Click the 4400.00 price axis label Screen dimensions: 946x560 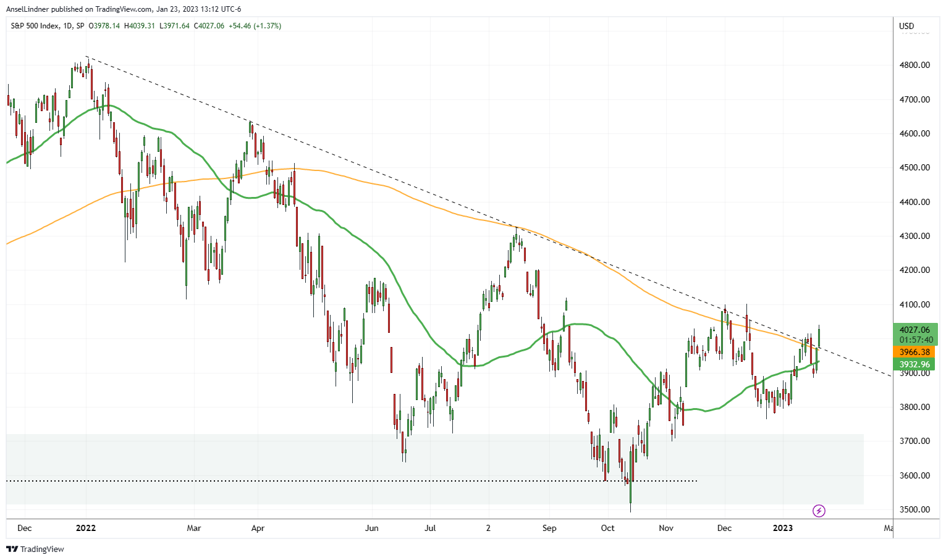(x=914, y=202)
